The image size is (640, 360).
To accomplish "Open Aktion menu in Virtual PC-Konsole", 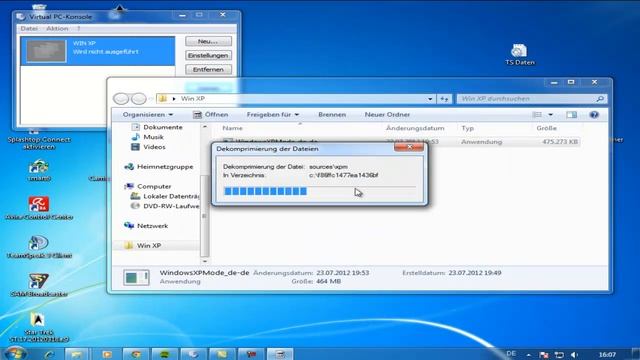I will [57, 29].
